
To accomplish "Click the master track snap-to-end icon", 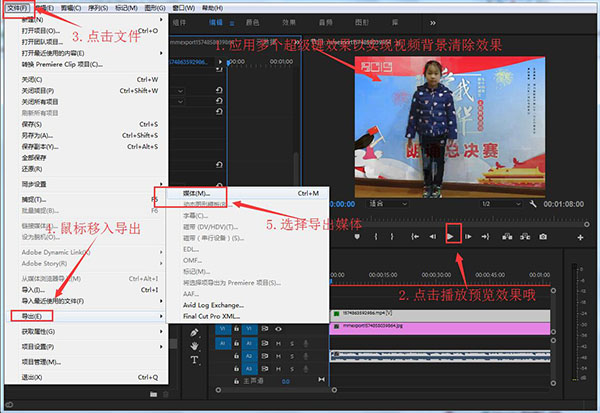I will pos(321,380).
